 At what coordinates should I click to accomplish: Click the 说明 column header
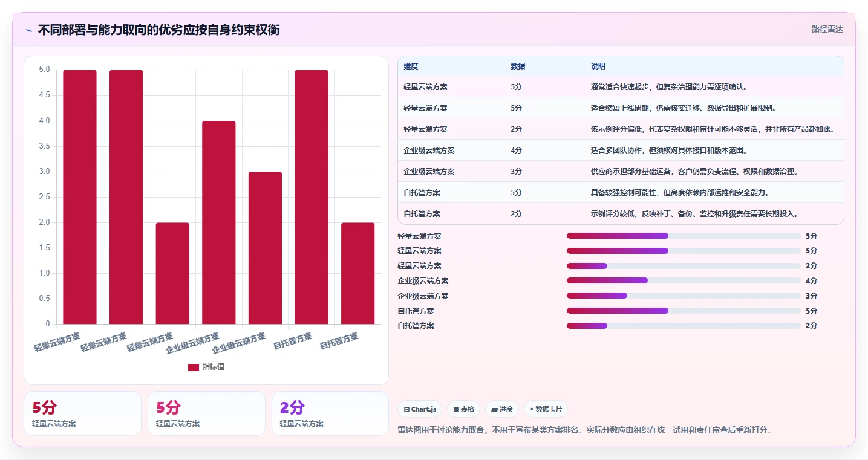pos(598,66)
